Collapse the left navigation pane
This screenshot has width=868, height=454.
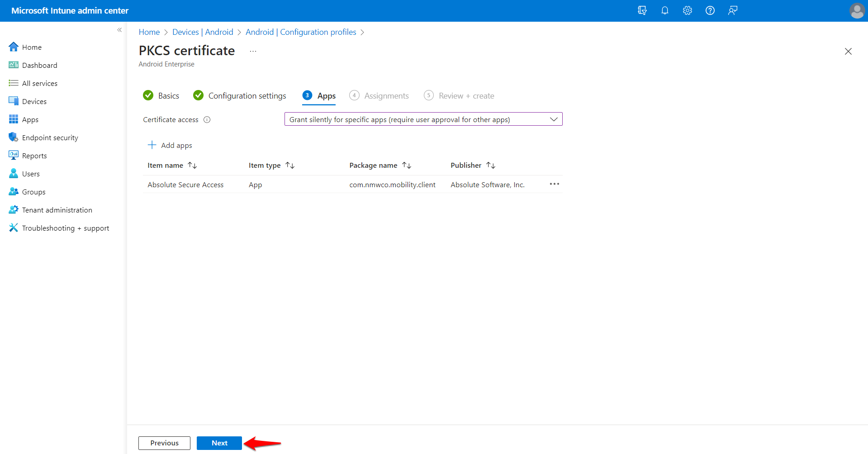119,30
